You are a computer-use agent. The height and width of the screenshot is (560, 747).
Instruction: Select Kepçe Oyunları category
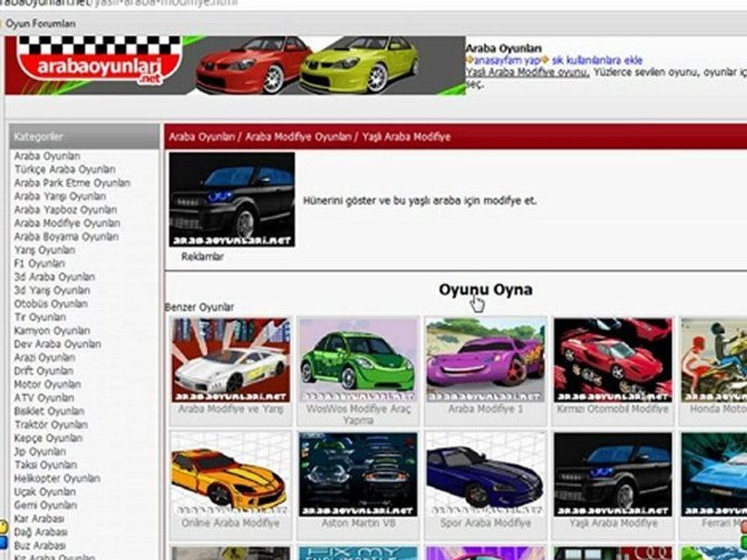pyautogui.click(x=48, y=438)
